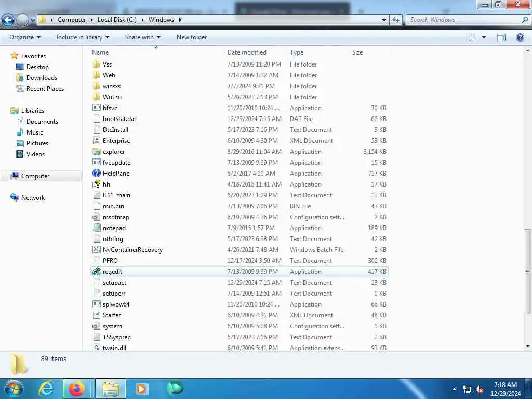532x399 pixels.
Task: Open Firefox from the taskbar
Action: tap(77, 389)
